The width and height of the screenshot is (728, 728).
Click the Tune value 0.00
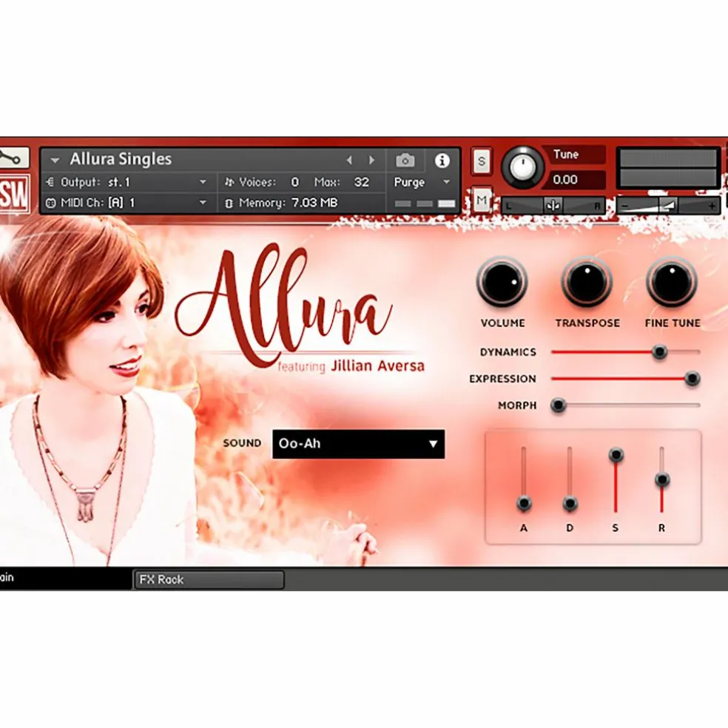point(565,180)
